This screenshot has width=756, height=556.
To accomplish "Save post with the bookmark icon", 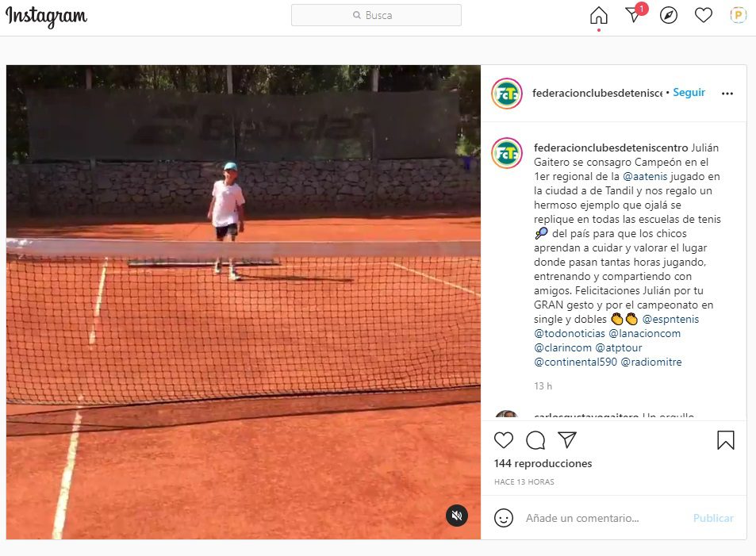I will pyautogui.click(x=725, y=439).
